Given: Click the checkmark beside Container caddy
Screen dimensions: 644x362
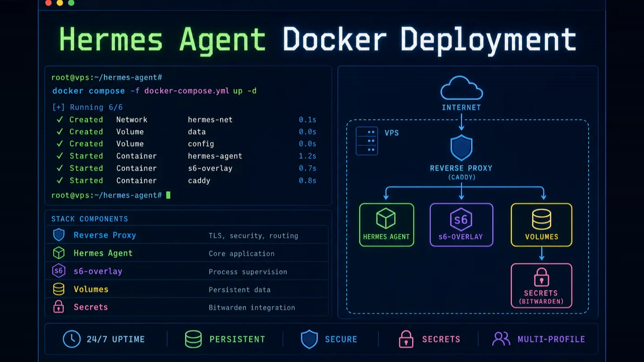Looking at the screenshot, I should click(x=59, y=181).
